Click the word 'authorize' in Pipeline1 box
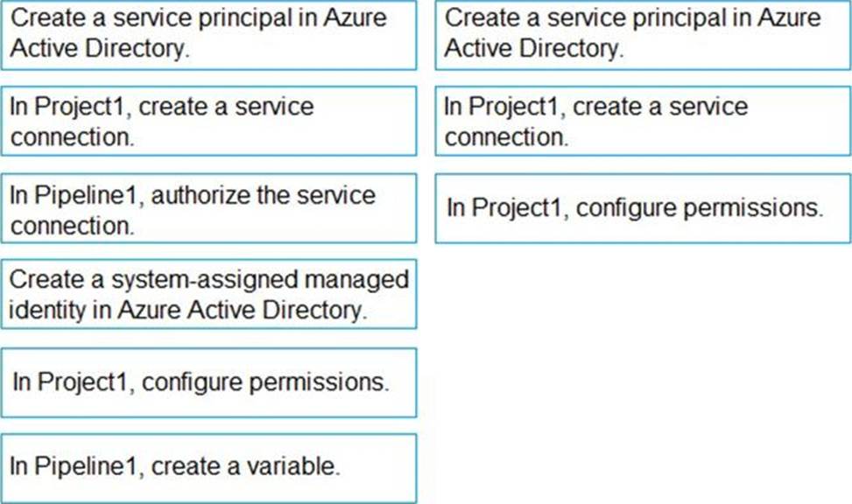Screen dimensions: 852x504 202,195
